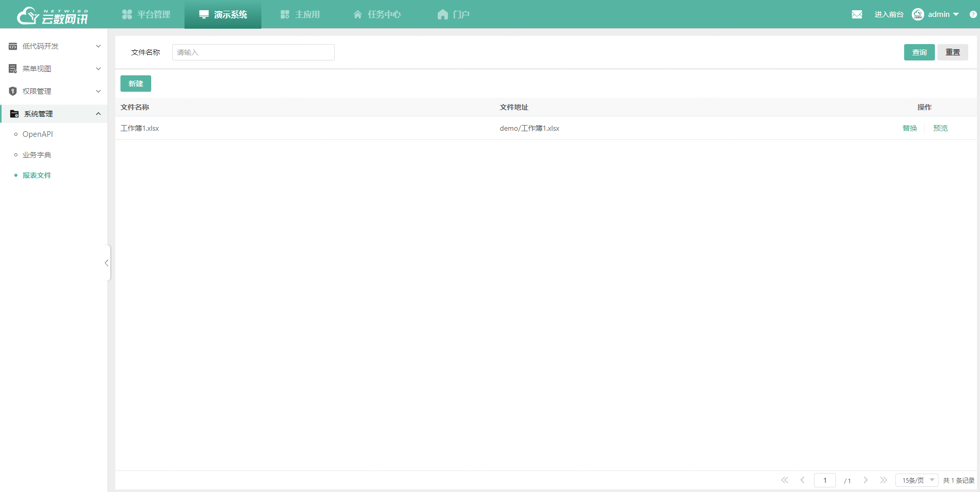
Task: Click the 预览 link for 工作簿1.xlsx
Action: click(x=940, y=128)
